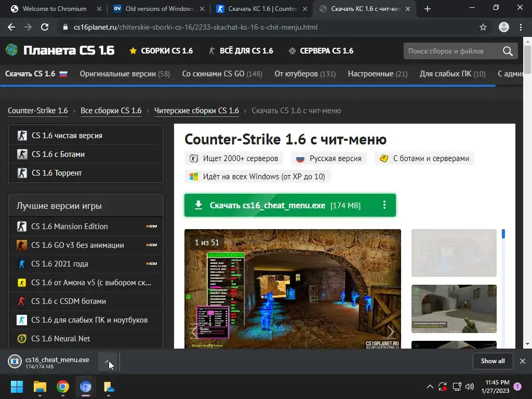Click the Идёт на всех Windows badge
The width and height of the screenshot is (532, 399).
pyautogui.click(x=257, y=177)
